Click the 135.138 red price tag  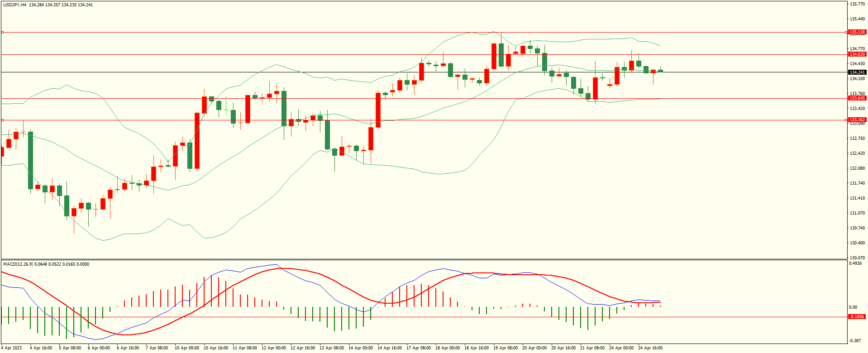(857, 32)
